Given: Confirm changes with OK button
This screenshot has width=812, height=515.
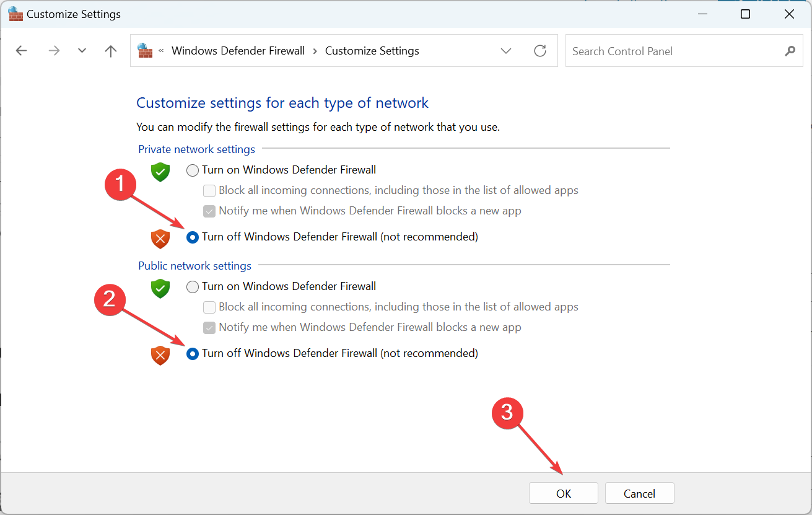Looking at the screenshot, I should point(563,493).
